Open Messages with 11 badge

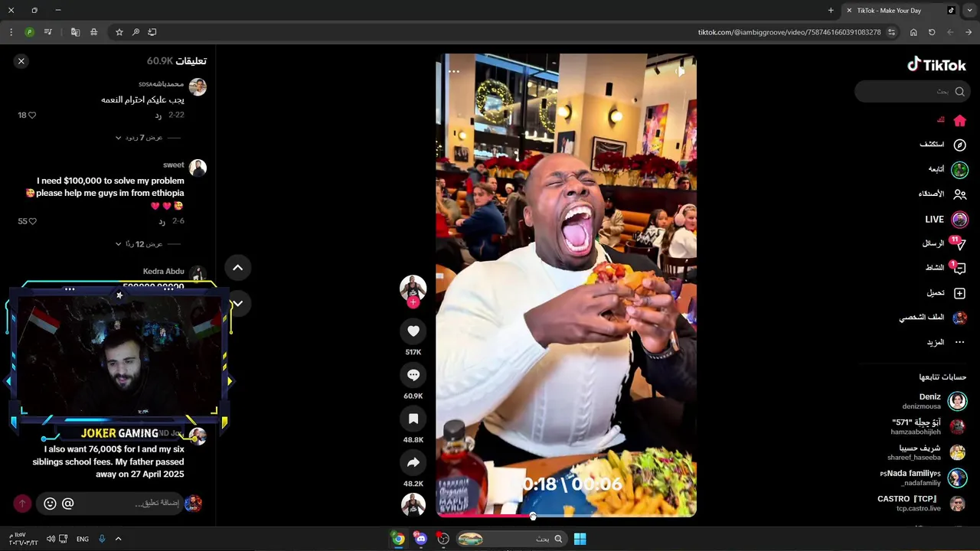[x=943, y=243]
